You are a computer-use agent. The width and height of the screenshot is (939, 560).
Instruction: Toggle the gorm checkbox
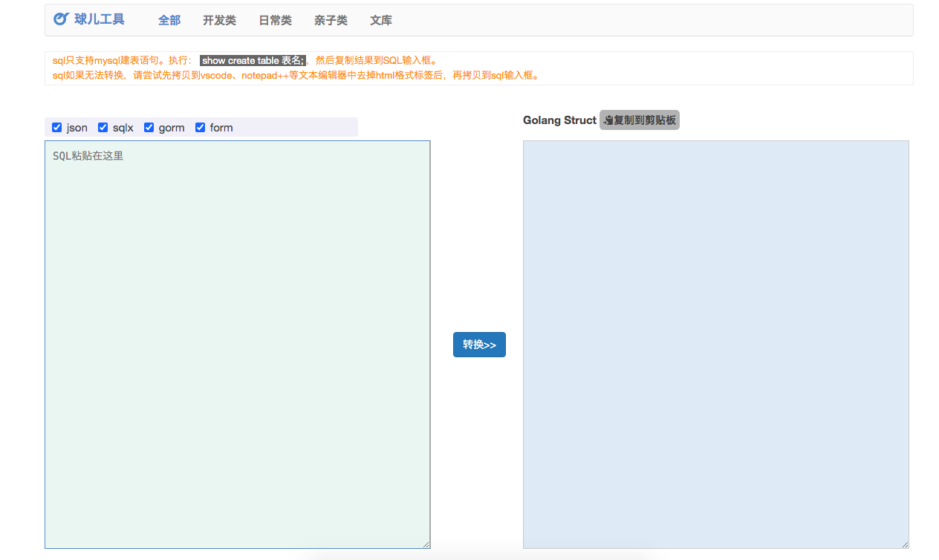(149, 128)
